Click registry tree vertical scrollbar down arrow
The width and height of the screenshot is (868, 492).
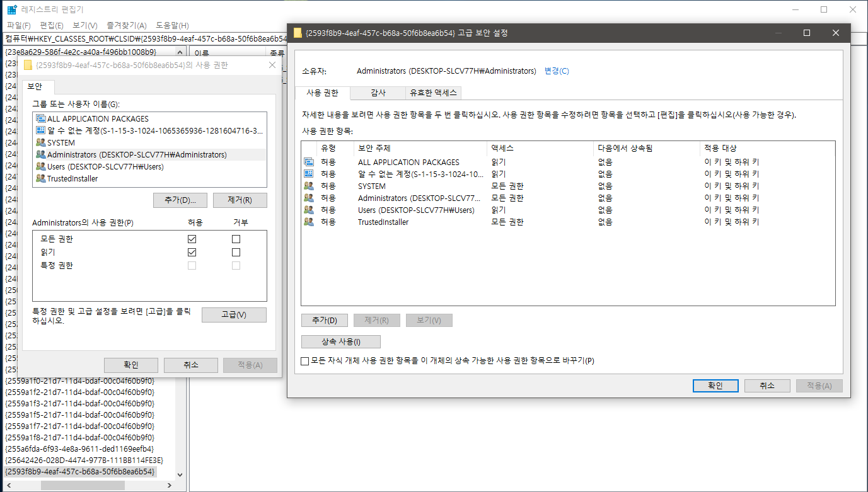[x=180, y=474]
